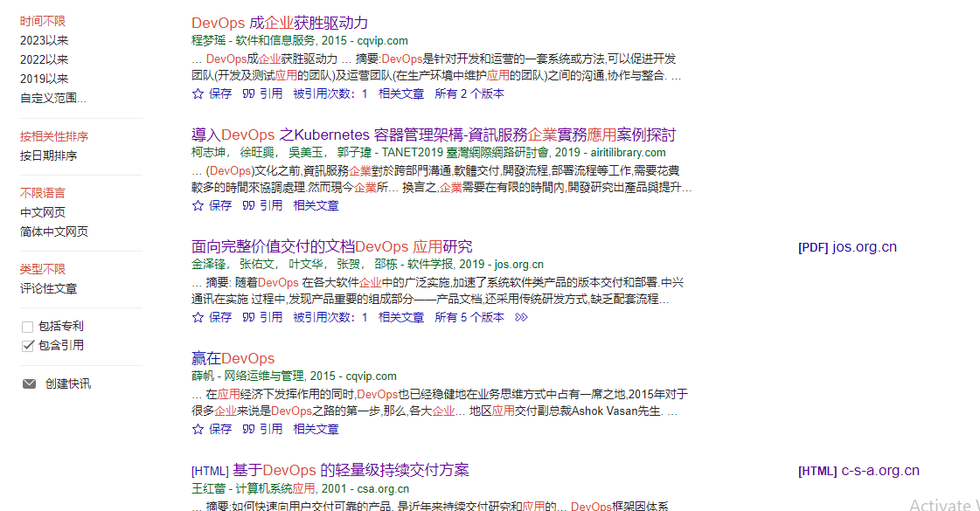
Task: Click save star icon for Kubernetes 容器管理架構 result
Action: [198, 205]
